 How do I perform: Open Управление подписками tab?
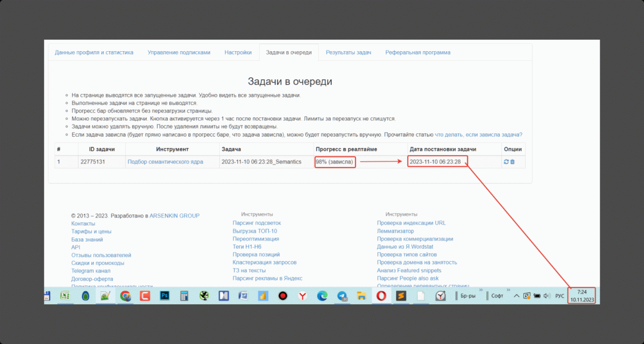[x=179, y=52]
